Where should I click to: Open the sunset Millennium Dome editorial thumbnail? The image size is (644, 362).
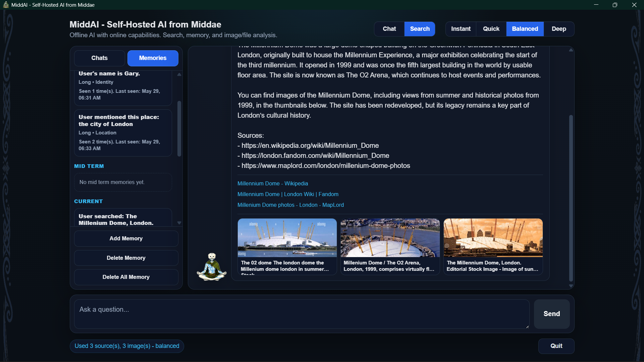pos(493,247)
